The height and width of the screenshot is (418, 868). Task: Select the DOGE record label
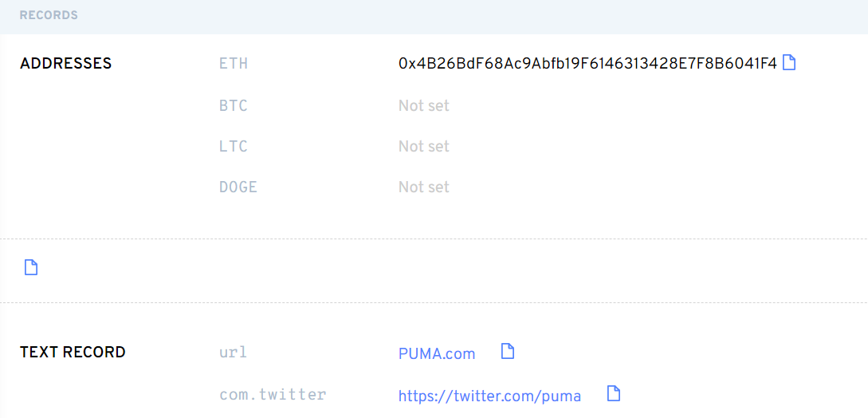(x=238, y=187)
